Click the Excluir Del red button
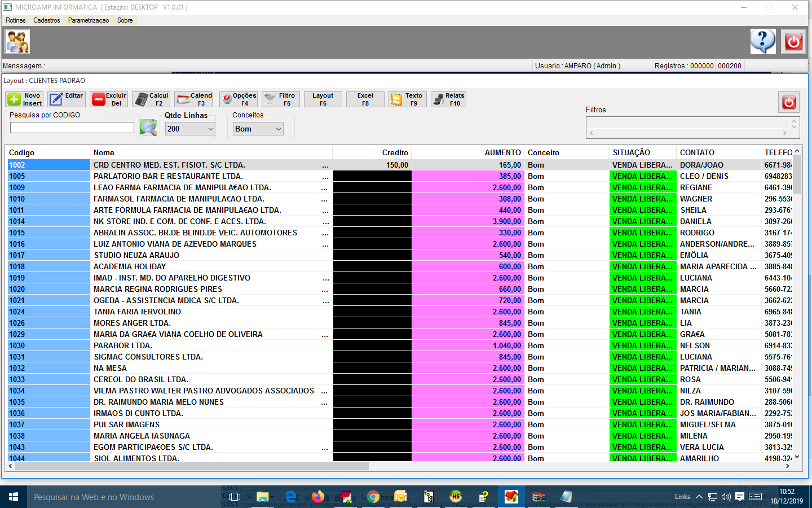Viewport: 812px width, 508px height. pyautogui.click(x=109, y=99)
